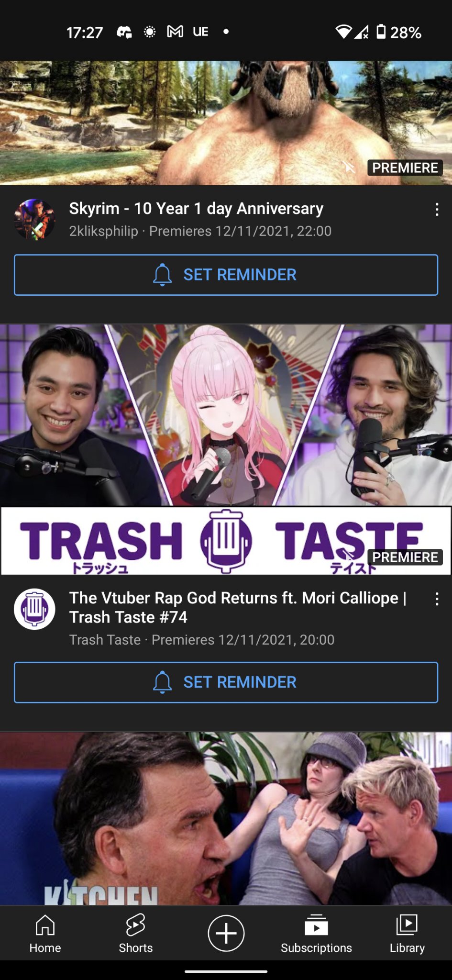Open Skyrim - 10 Year 1 day Anniversary title
The height and width of the screenshot is (980, 452).
point(196,209)
